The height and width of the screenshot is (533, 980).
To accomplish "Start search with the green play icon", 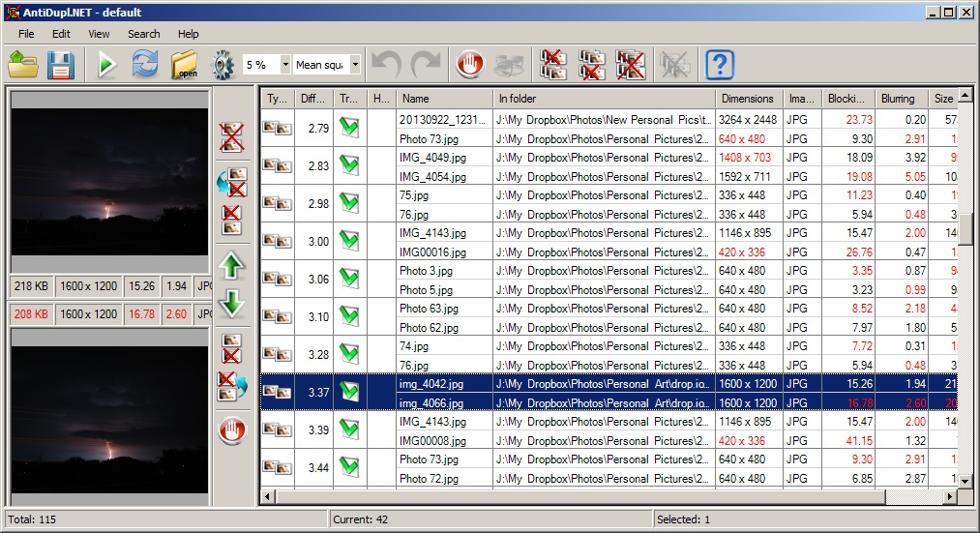I will pyautogui.click(x=106, y=65).
